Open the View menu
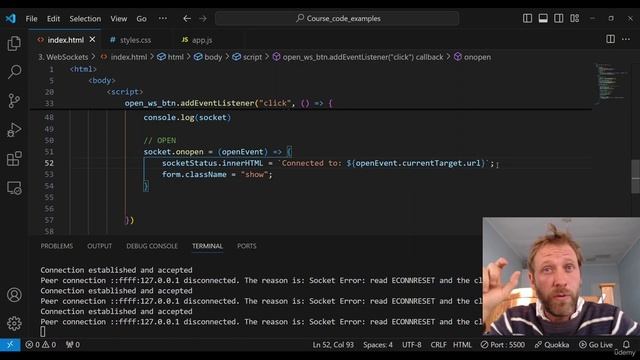Viewport: 640px width, 360px height. (x=118, y=19)
